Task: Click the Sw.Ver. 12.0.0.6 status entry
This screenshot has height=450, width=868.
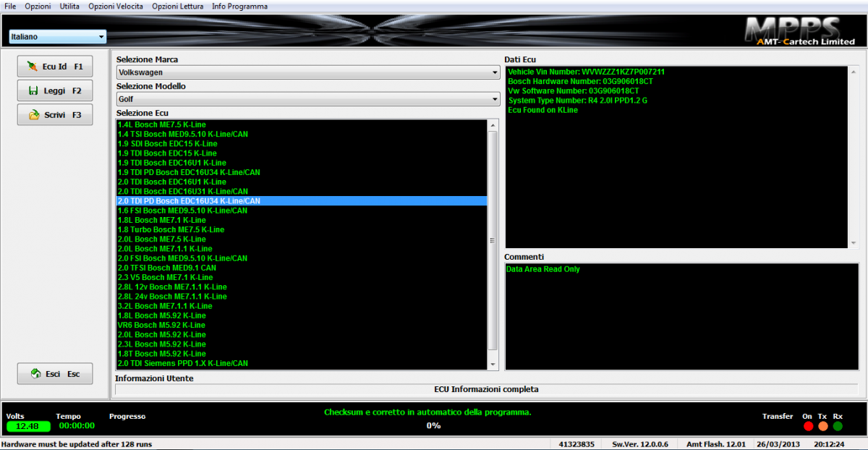Action: [640, 443]
